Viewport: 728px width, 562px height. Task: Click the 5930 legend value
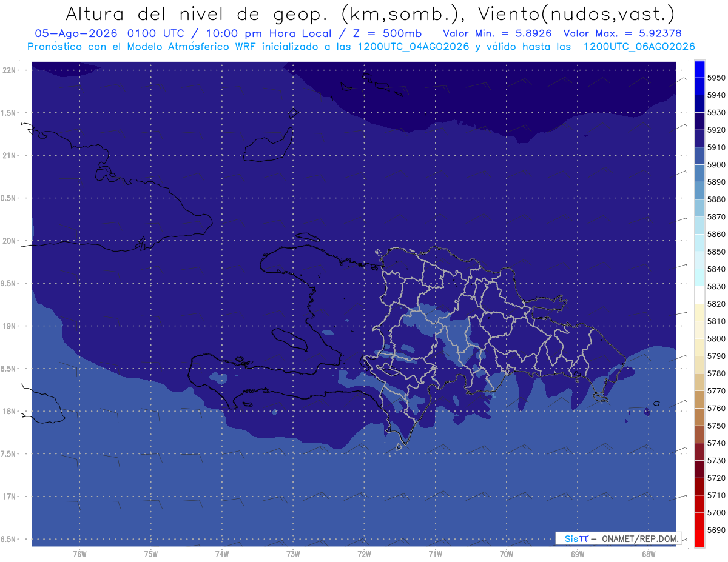point(716,113)
